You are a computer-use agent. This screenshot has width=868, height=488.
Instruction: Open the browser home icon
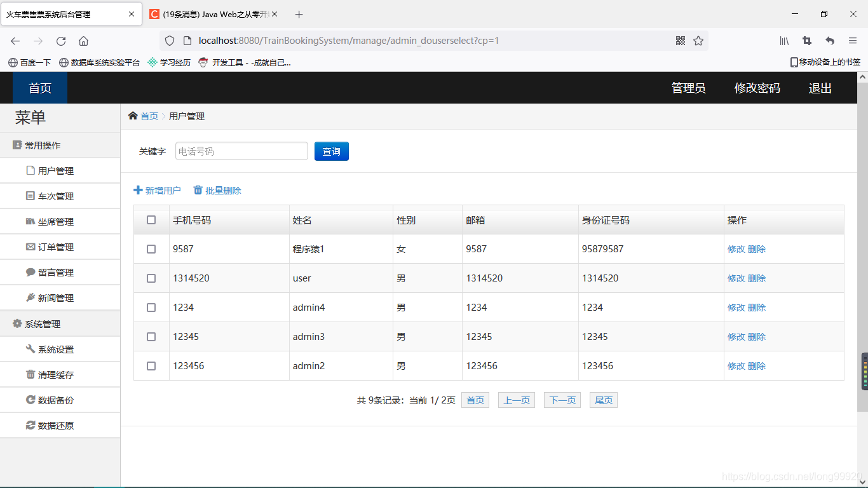point(84,41)
